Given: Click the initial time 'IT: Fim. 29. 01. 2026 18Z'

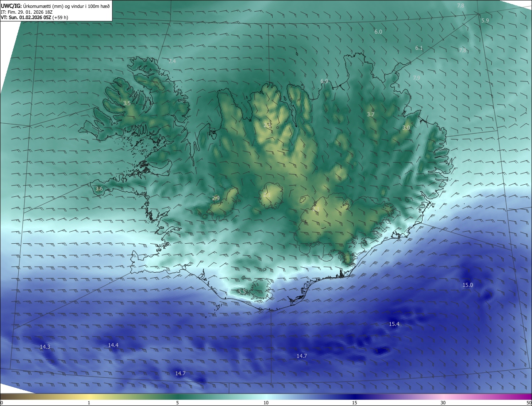Looking at the screenshot, I should [27, 12].
